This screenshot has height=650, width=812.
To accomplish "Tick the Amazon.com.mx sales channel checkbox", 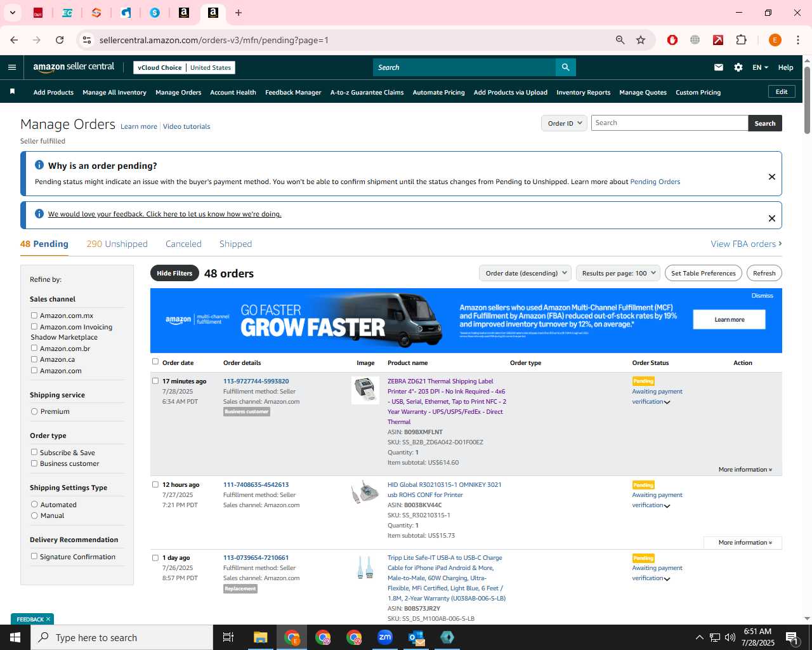I will point(34,315).
